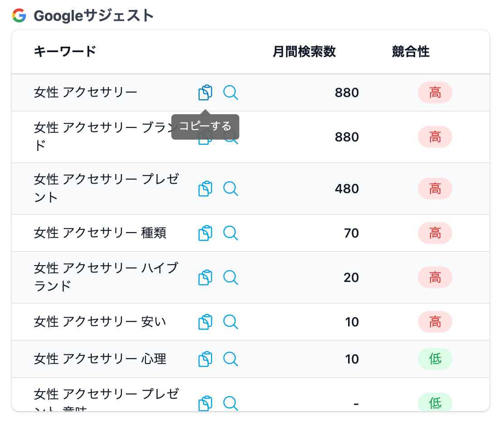Search for 女性 アクセサリー プレゼント keyword

click(x=231, y=189)
